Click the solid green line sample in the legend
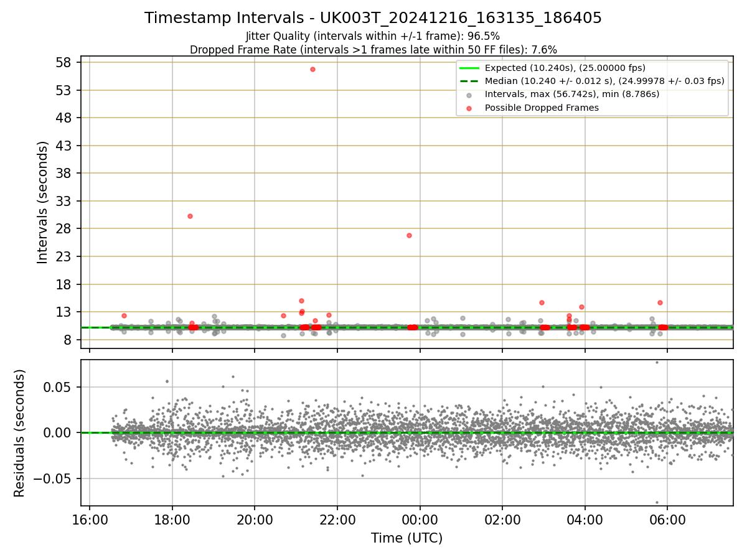Viewport: 747px width, 560px height. 469,68
